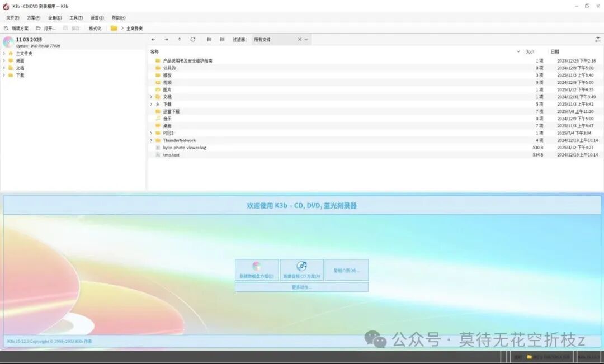Sort by the 大小 column header

click(x=530, y=51)
